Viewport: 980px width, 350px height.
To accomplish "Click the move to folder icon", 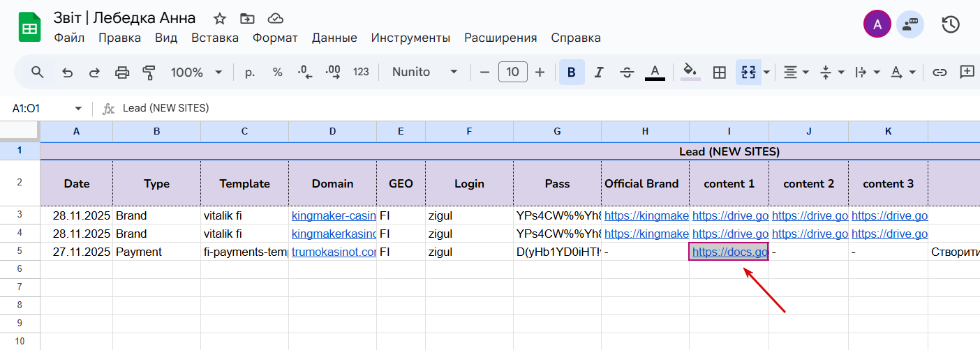I will (x=247, y=19).
